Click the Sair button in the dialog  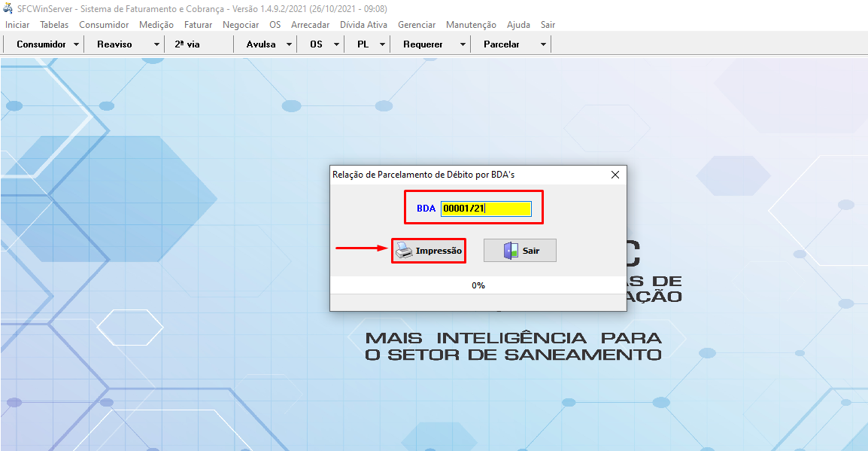tap(519, 250)
